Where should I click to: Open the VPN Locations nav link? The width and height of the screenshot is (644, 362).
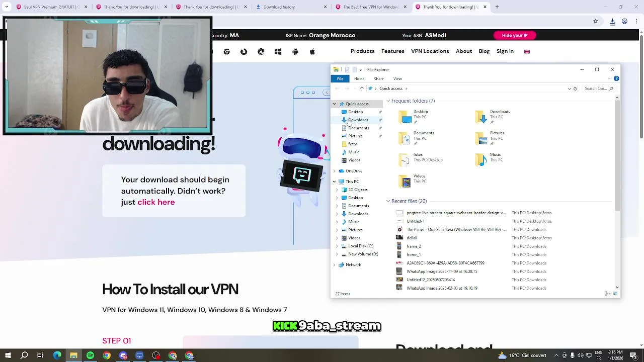point(430,51)
